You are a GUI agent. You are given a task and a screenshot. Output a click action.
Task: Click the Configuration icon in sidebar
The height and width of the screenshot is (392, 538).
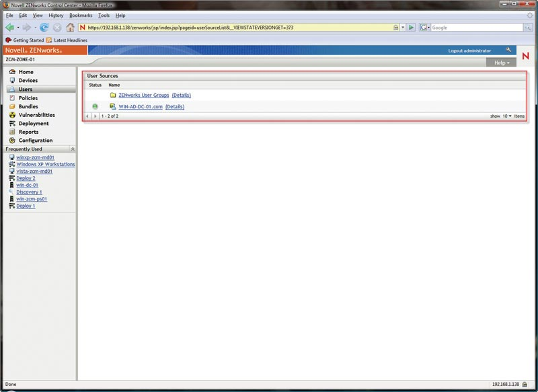click(12, 141)
